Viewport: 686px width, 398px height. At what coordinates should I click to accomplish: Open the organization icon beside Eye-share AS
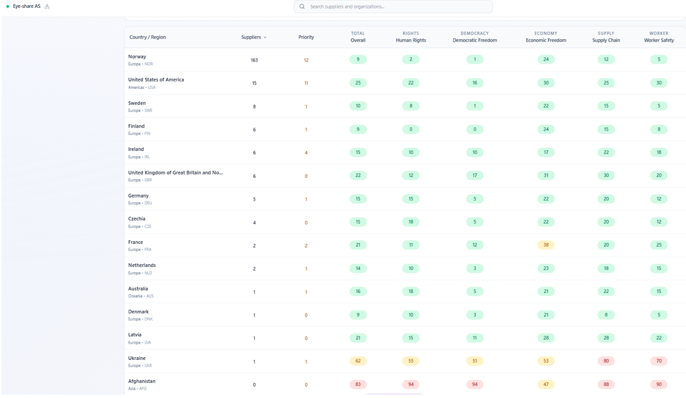[x=47, y=7]
